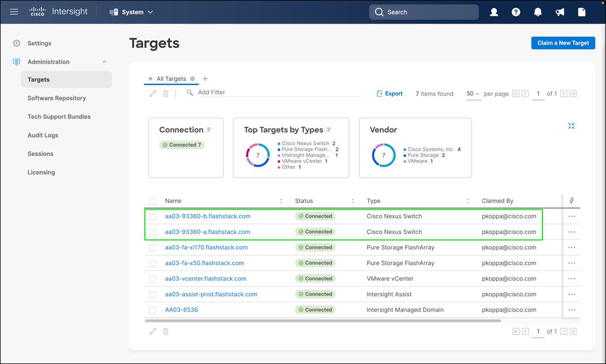Open the aa03-fa-xl170.flashstack.com target link
606x364 pixels.
[206, 247]
